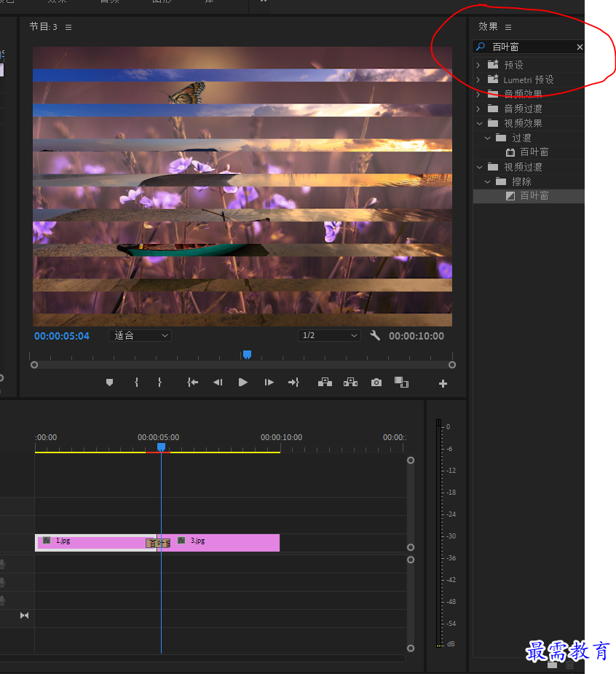Click the 节目: 3 panel title
616x674 pixels.
point(43,27)
